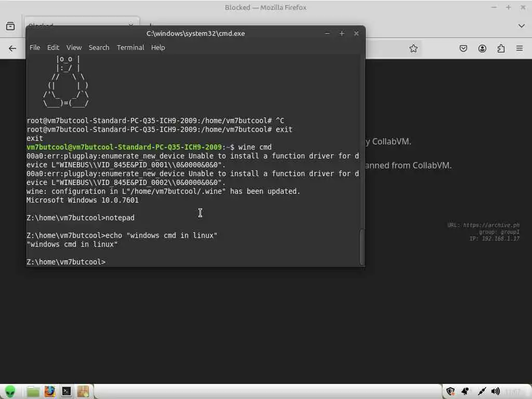The width and height of the screenshot is (532, 399).
Task: Open the File menu in terminal
Action: (x=35, y=47)
